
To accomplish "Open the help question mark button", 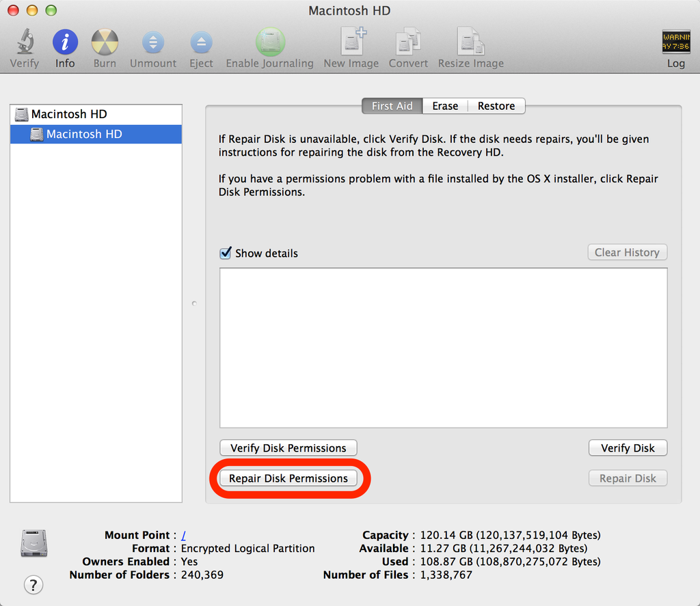I will click(33, 585).
